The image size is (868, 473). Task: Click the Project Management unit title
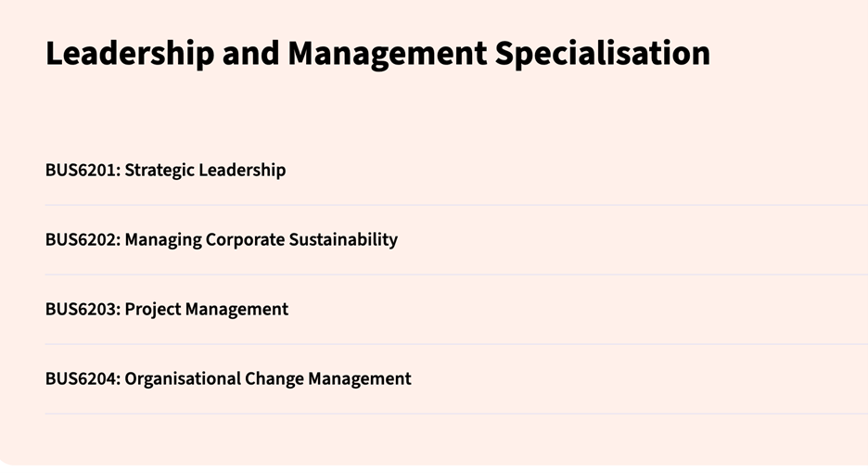[x=206, y=309]
